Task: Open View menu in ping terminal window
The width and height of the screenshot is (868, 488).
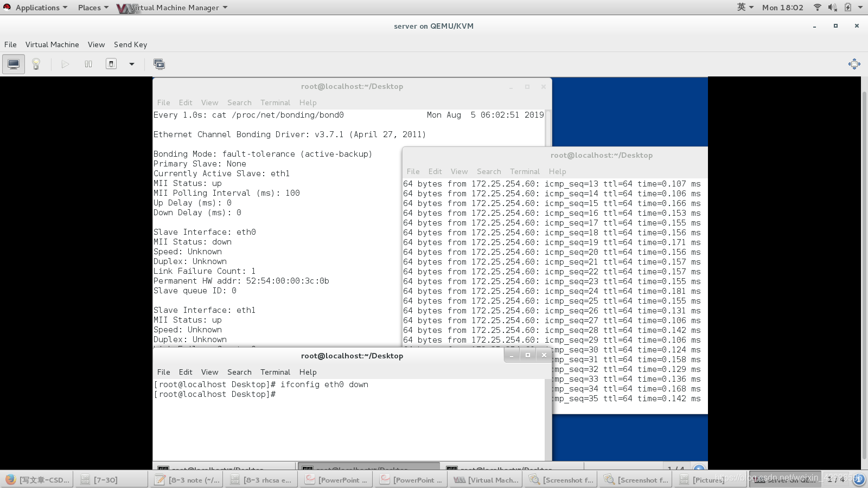Action: coord(459,171)
